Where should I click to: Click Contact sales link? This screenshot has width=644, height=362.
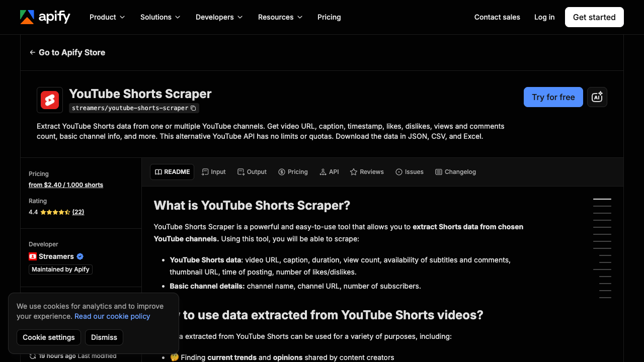(x=497, y=17)
